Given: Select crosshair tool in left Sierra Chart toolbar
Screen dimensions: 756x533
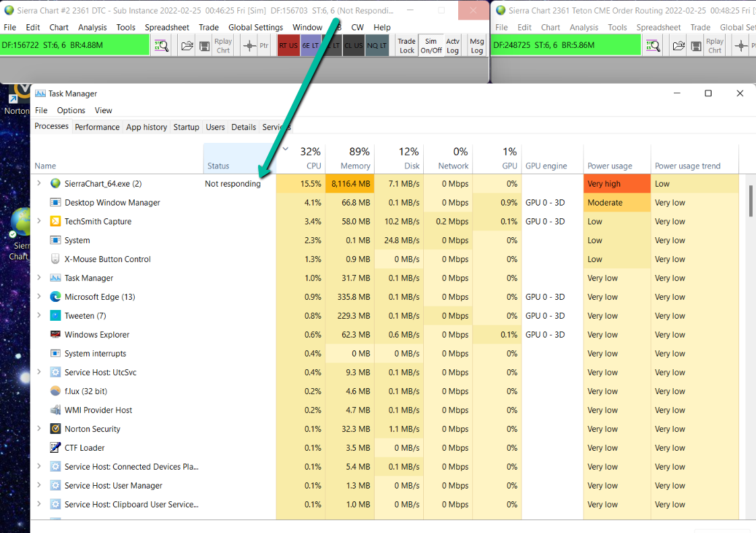Looking at the screenshot, I should [249, 46].
